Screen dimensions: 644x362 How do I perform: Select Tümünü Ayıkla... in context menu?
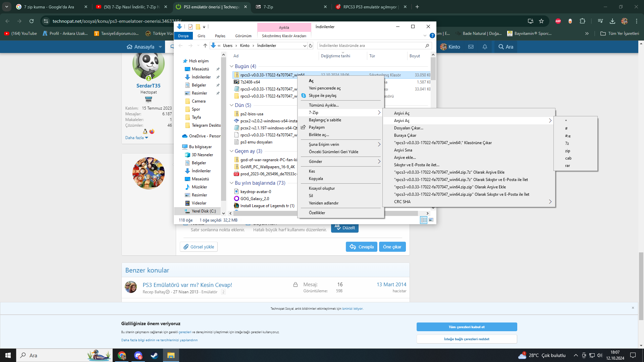pos(324,105)
